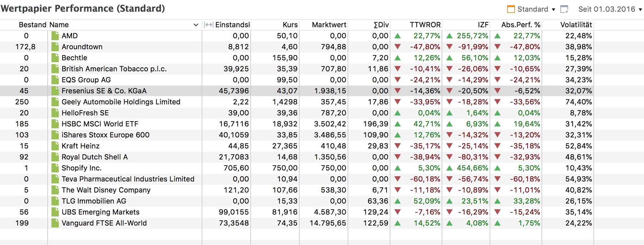Click the security icon next to Shopify Inc.
Viewport: 644px width, 245px height.
click(55, 168)
